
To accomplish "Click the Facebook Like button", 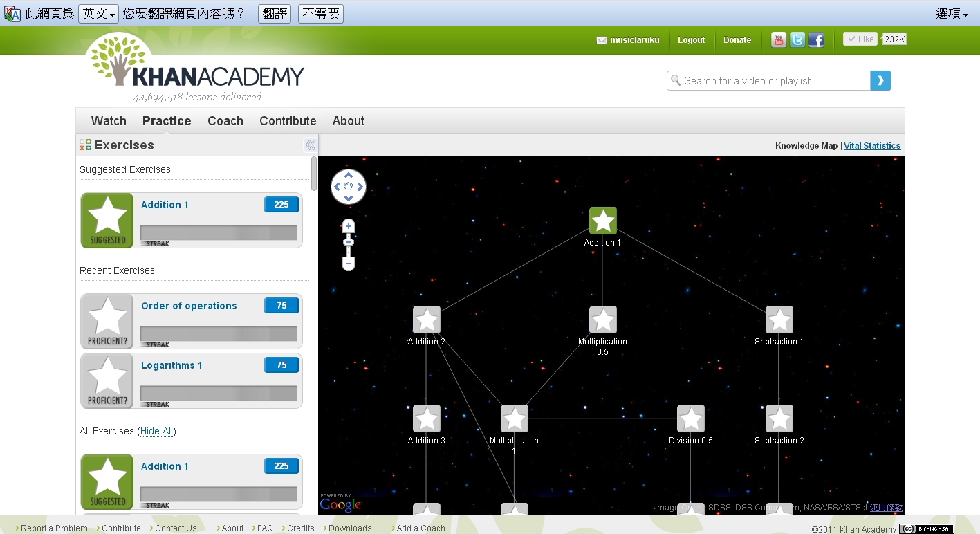I will [860, 39].
